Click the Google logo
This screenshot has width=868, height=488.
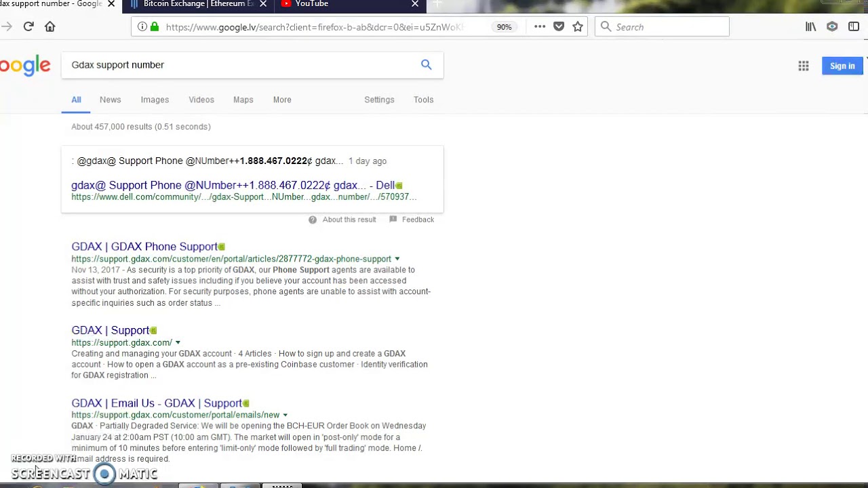pos(25,66)
